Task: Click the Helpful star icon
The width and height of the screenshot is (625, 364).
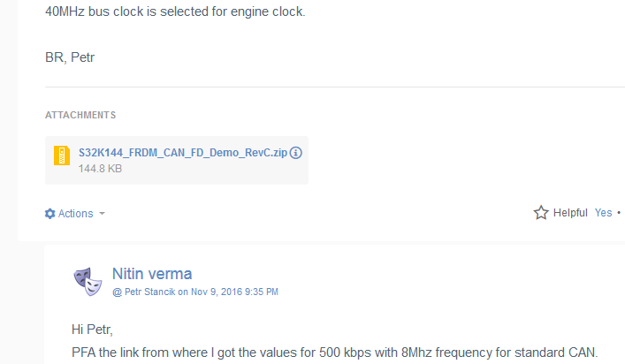Action: point(541,213)
